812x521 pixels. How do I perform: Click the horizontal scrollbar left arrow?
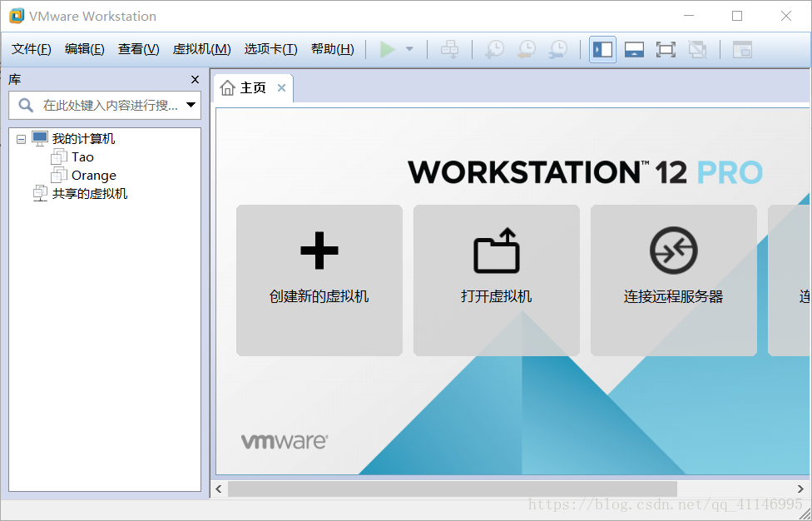coord(219,489)
